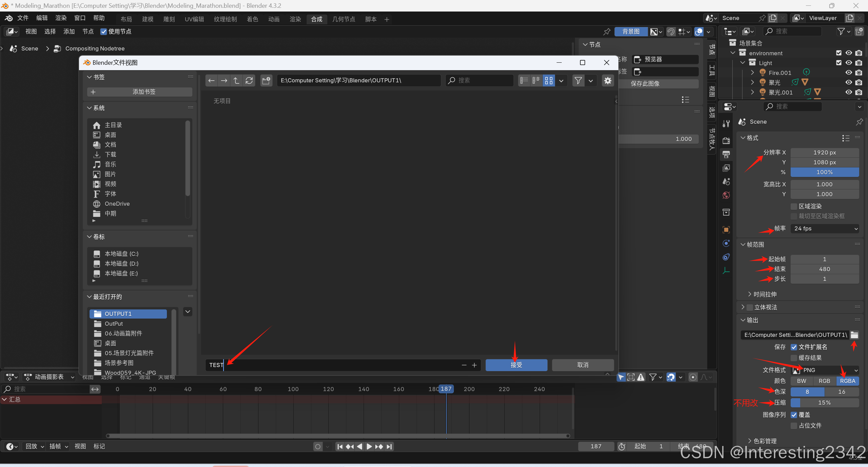Adjust the compression 15% slider
This screenshot has width=868, height=467.
[824, 403]
